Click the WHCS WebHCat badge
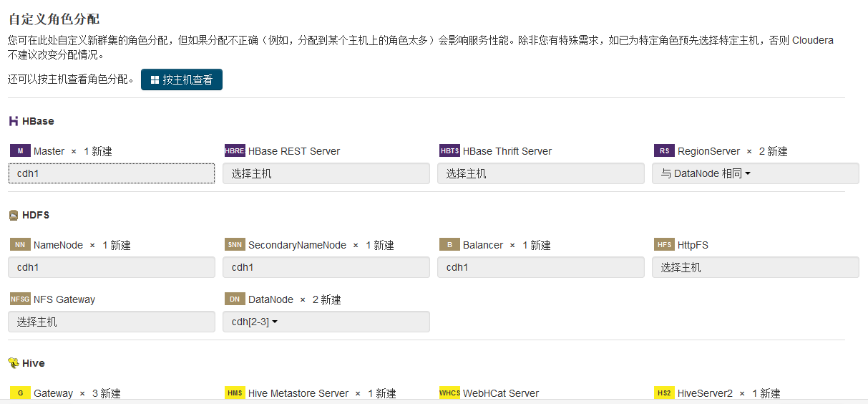Image resolution: width=868 pixels, height=404 pixels. click(449, 393)
